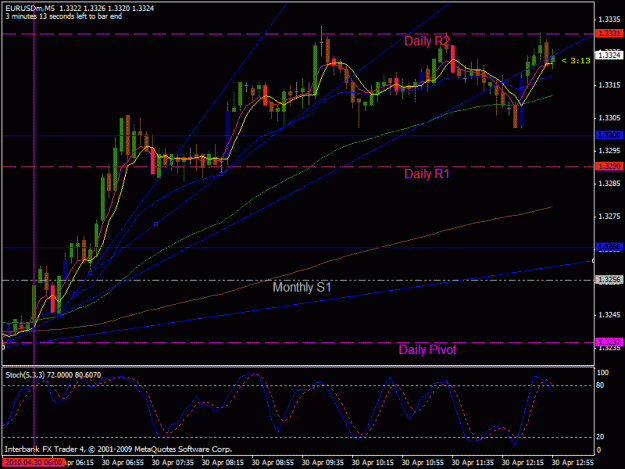
Task: Click the 'Daily R1' pivot label
Action: point(427,174)
